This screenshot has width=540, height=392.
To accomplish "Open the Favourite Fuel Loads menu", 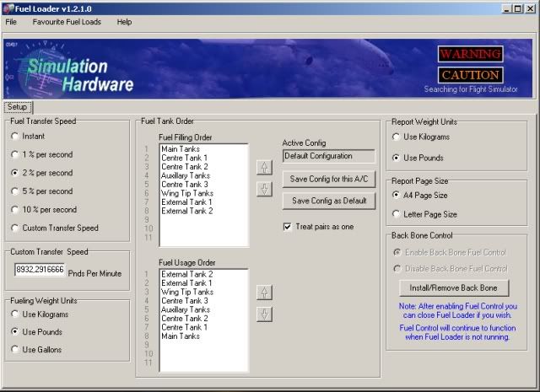I will (67, 22).
